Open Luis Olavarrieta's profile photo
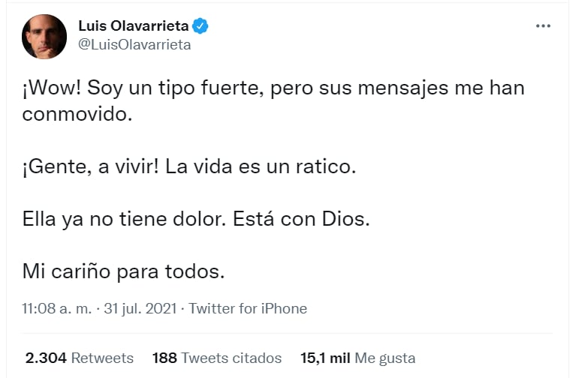 (x=45, y=36)
